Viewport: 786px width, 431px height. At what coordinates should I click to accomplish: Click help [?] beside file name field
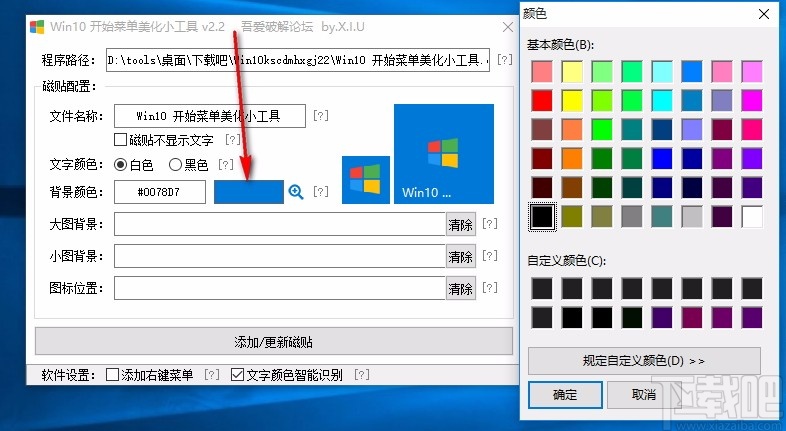click(x=321, y=116)
